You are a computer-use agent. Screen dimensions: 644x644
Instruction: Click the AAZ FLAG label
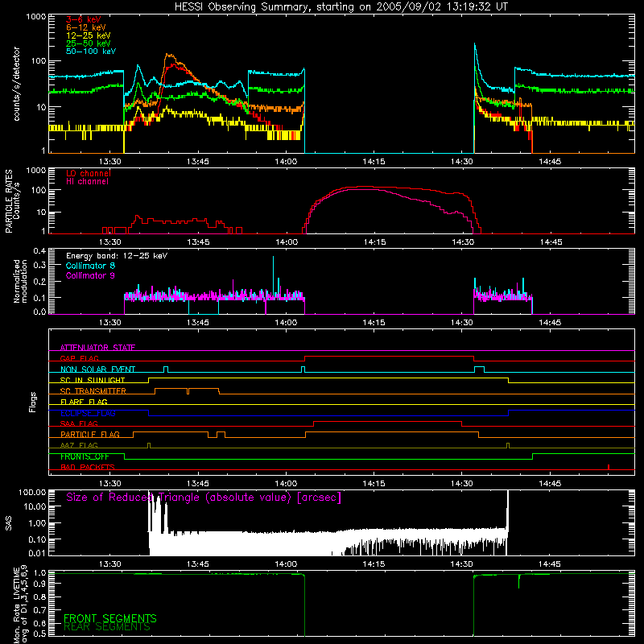[79, 445]
